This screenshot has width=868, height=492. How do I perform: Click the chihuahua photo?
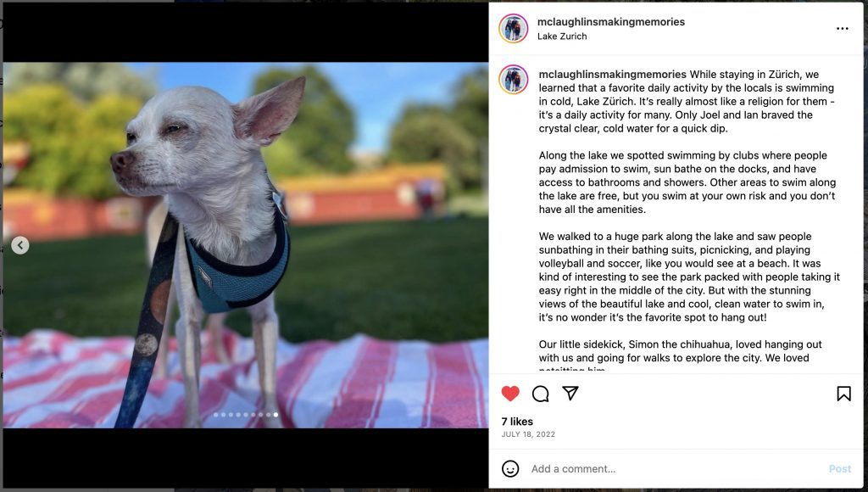(x=245, y=245)
